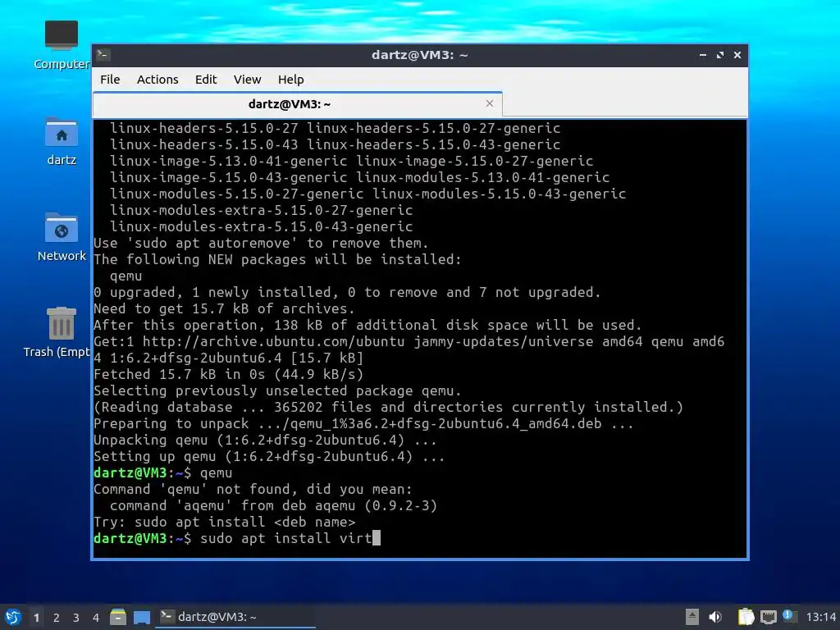Click the 'Preparing to unpack' output line
Image resolution: width=840 pixels, height=630 pixels.
point(363,424)
